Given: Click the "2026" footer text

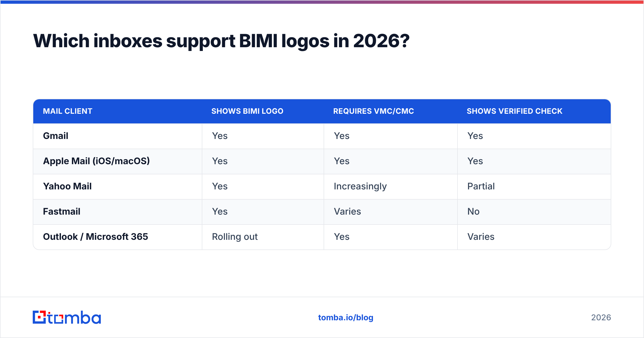Looking at the screenshot, I should pyautogui.click(x=601, y=318).
